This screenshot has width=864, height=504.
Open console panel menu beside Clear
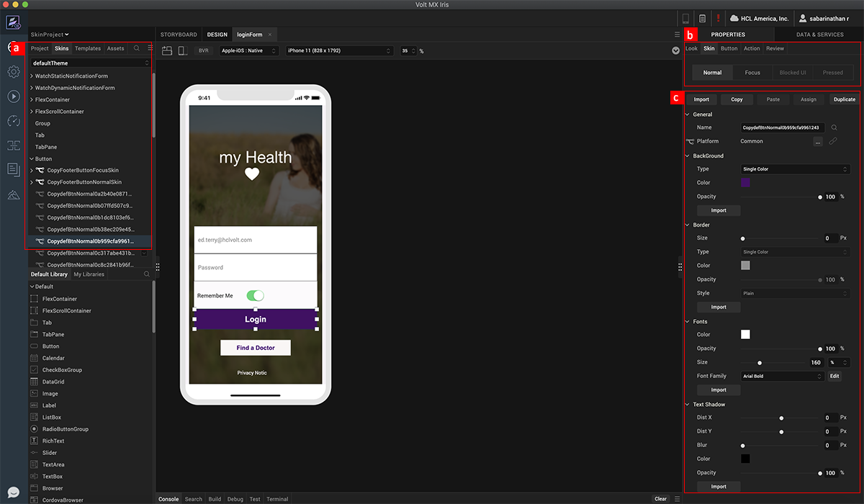click(677, 499)
